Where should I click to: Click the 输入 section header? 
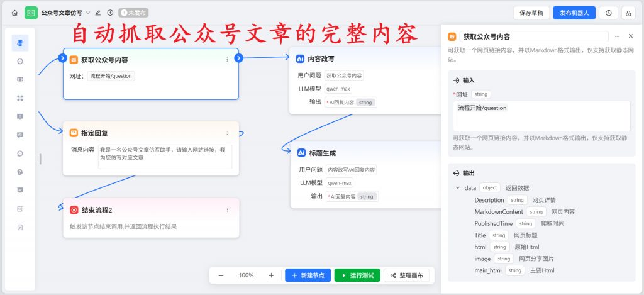[464, 80]
